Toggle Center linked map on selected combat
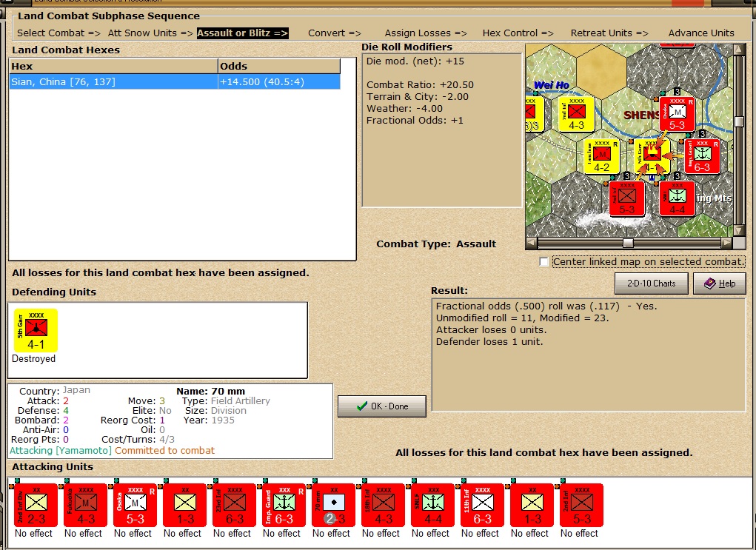Viewport: 756px width, 550px height. click(x=543, y=262)
